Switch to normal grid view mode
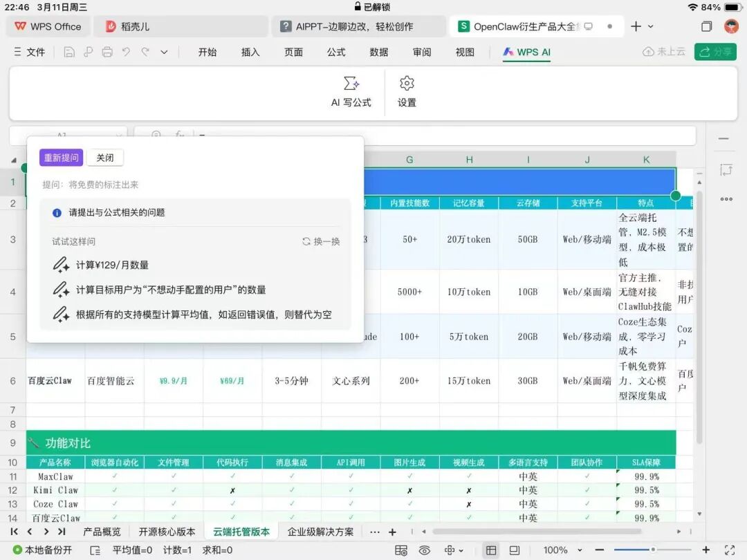The width and height of the screenshot is (747, 560). [x=490, y=550]
